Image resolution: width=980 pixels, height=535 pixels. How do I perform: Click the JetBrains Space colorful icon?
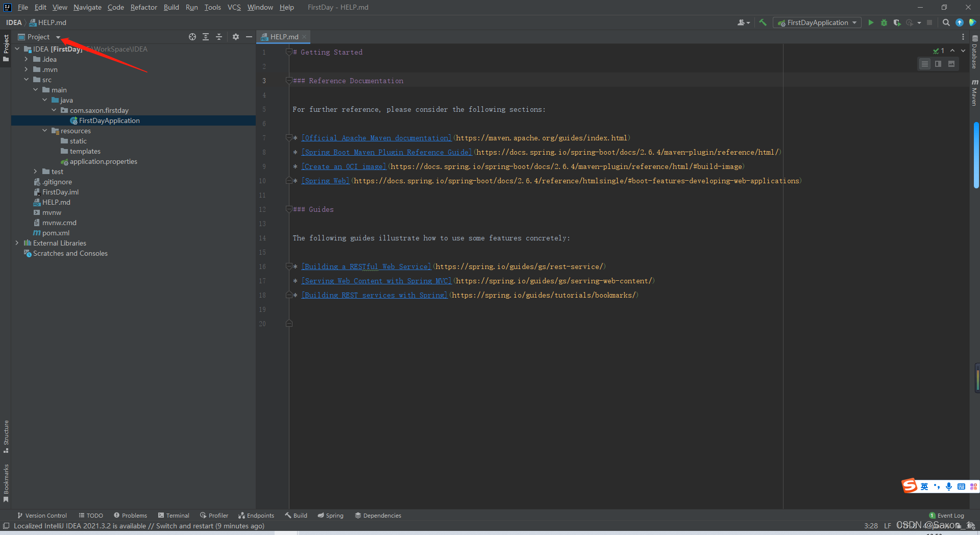[x=973, y=22]
